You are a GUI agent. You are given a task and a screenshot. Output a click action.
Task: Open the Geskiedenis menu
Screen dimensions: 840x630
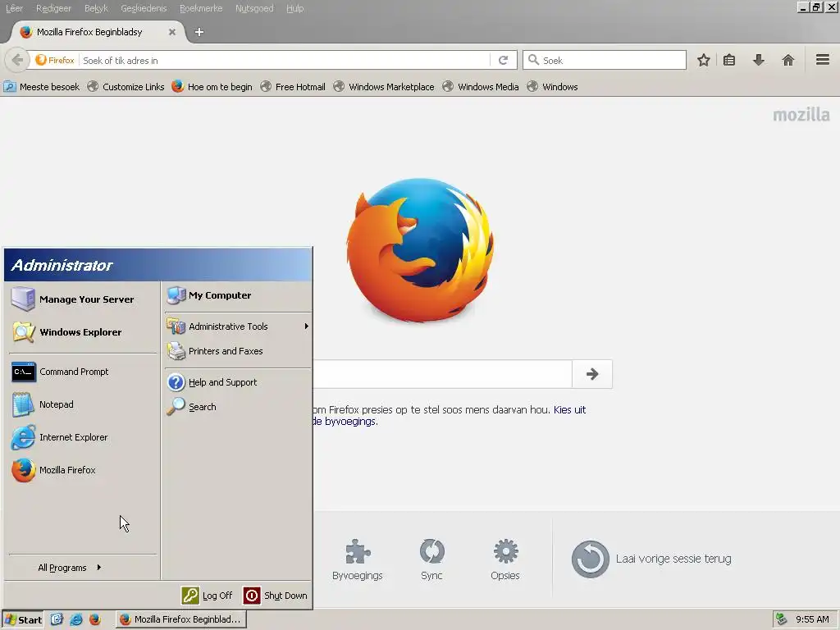[144, 8]
